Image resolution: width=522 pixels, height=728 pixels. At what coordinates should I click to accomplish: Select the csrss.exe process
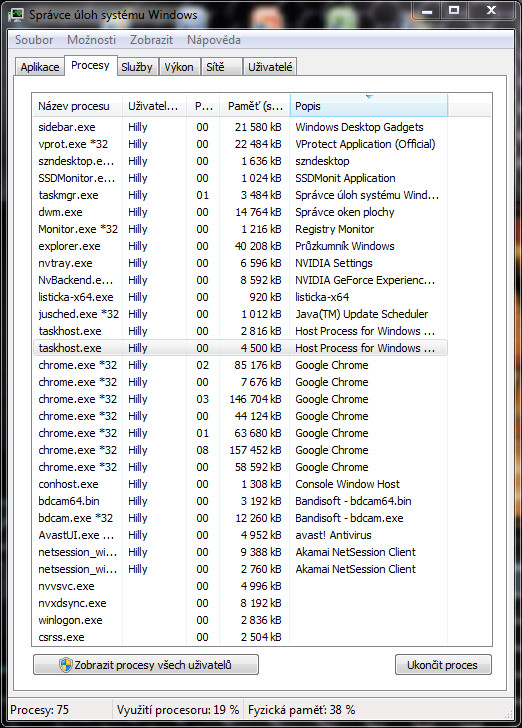(240, 637)
